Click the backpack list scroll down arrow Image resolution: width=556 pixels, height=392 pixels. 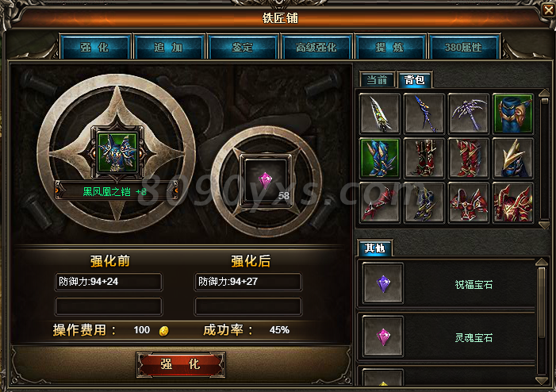click(544, 225)
